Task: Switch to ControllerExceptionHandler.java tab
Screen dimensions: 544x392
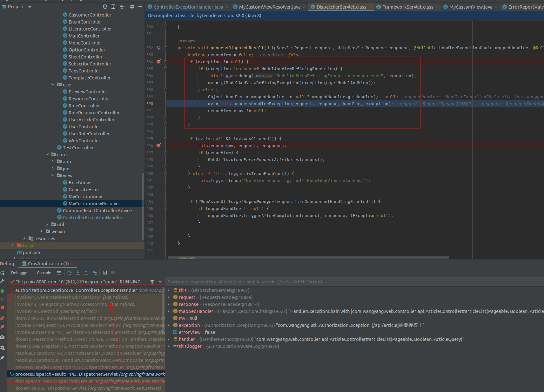Action: [188, 7]
